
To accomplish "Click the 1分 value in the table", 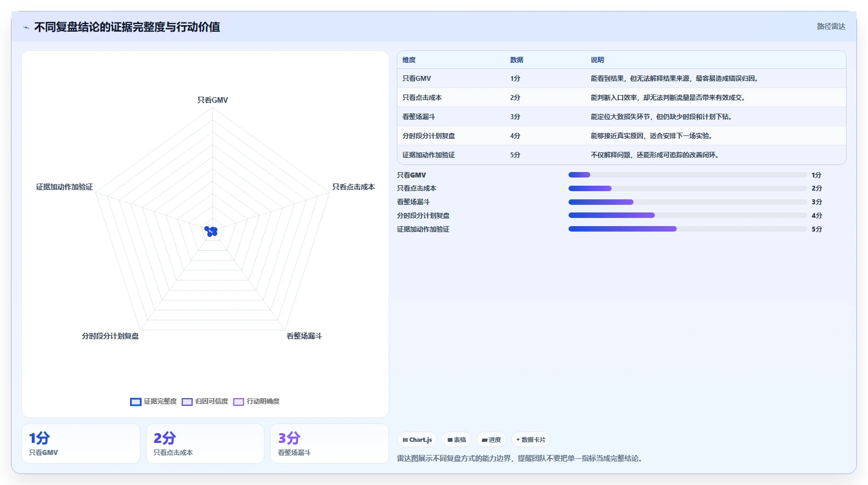I will point(515,79).
